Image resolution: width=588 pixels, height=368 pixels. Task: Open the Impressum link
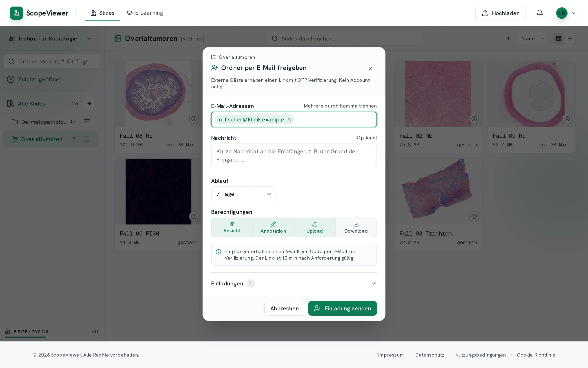pyautogui.click(x=391, y=355)
